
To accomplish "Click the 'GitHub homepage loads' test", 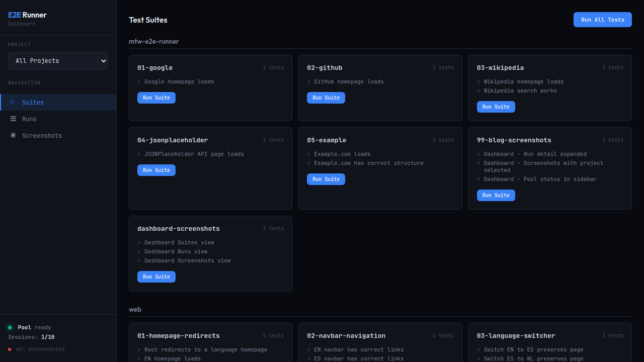I will (x=349, y=81).
